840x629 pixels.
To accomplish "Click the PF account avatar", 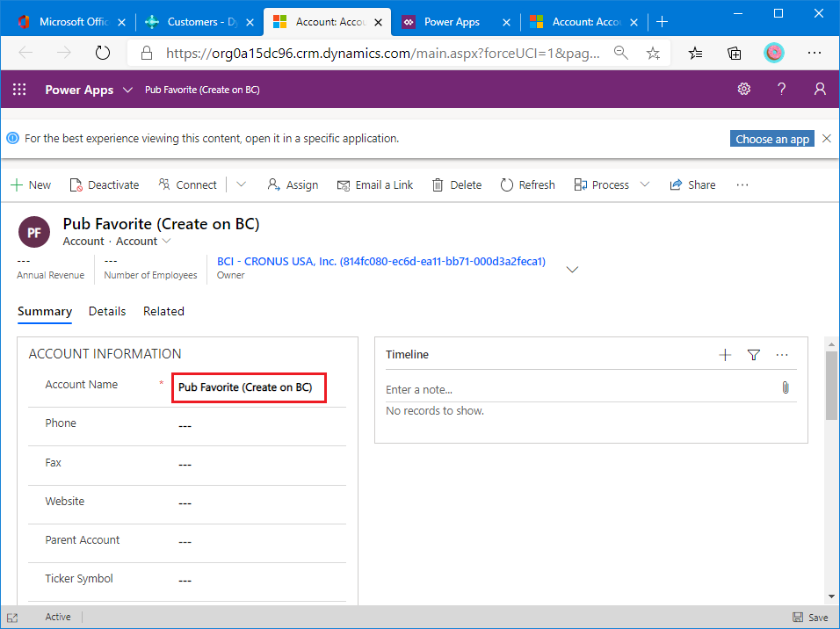I will [34, 232].
